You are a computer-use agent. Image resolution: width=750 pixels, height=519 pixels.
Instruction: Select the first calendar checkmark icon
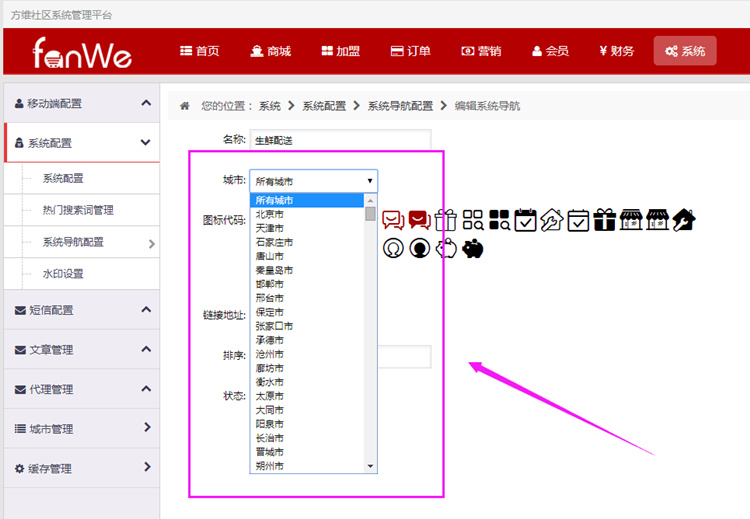click(526, 220)
